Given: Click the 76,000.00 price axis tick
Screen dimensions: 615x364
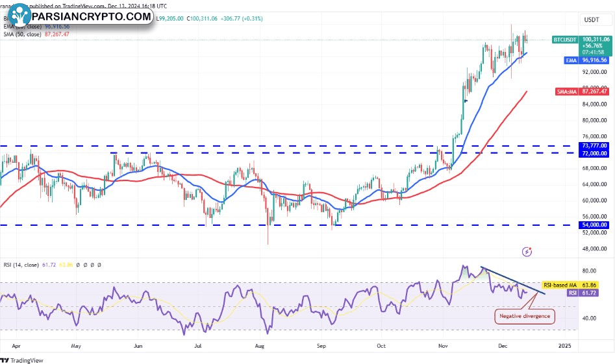Looking at the screenshot, I should (x=595, y=136).
